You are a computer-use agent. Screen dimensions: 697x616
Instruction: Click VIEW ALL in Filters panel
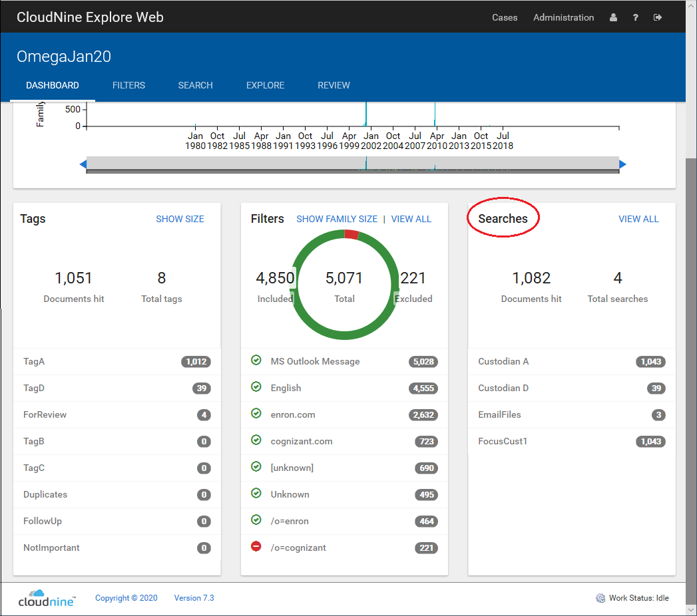411,219
